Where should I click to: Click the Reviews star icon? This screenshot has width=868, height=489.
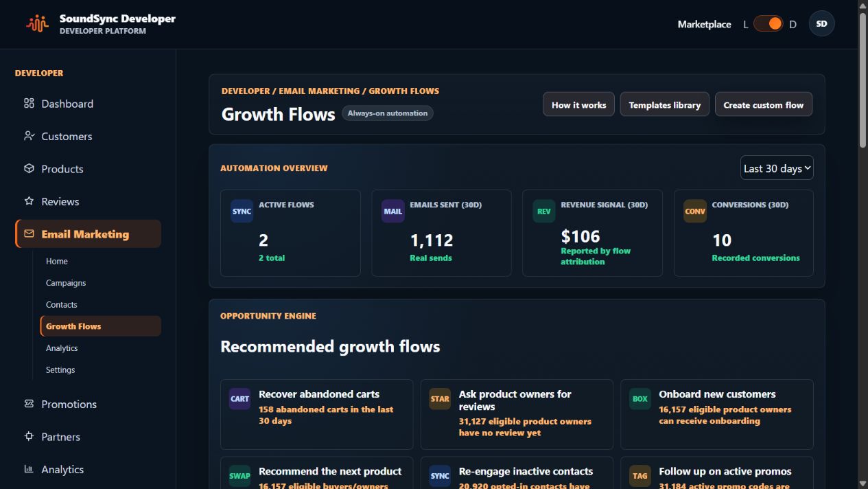[x=29, y=201]
